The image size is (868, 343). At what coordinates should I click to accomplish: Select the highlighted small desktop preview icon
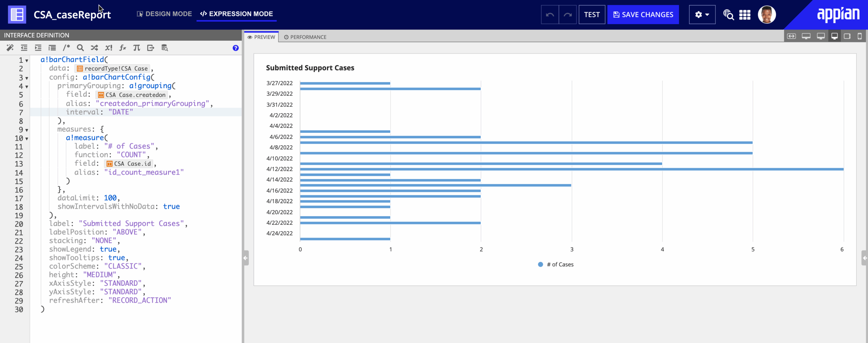[x=834, y=36]
